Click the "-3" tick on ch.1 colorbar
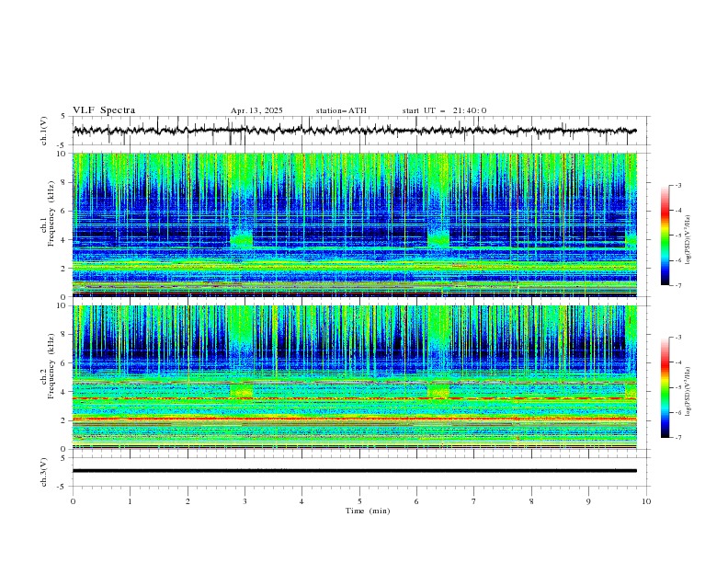The image size is (728, 563). (677, 185)
